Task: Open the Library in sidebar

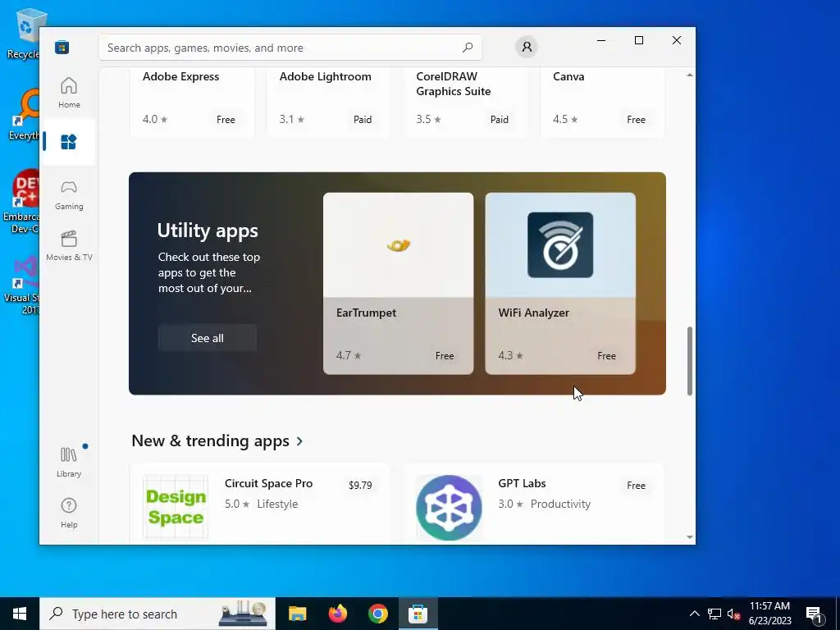Action: tap(69, 461)
